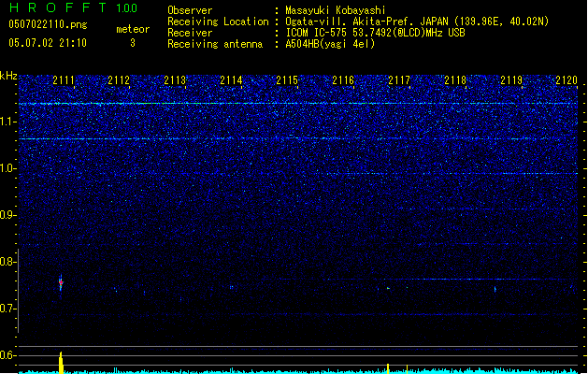Click the Receiver label

[x=190, y=33]
